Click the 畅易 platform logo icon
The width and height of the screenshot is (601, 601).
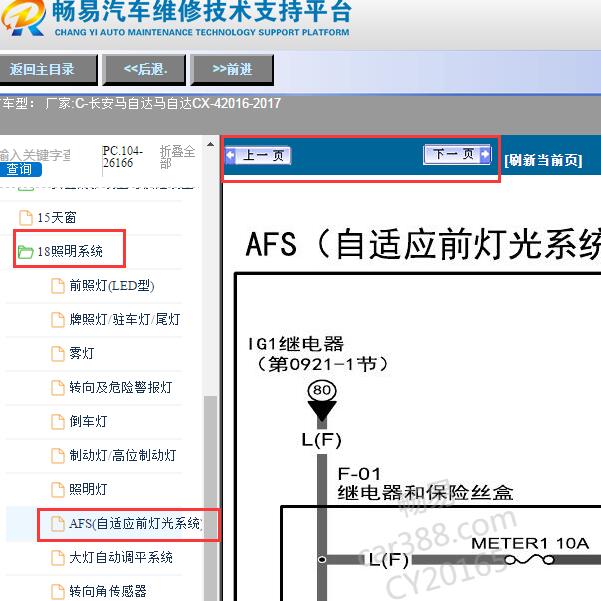(24, 17)
